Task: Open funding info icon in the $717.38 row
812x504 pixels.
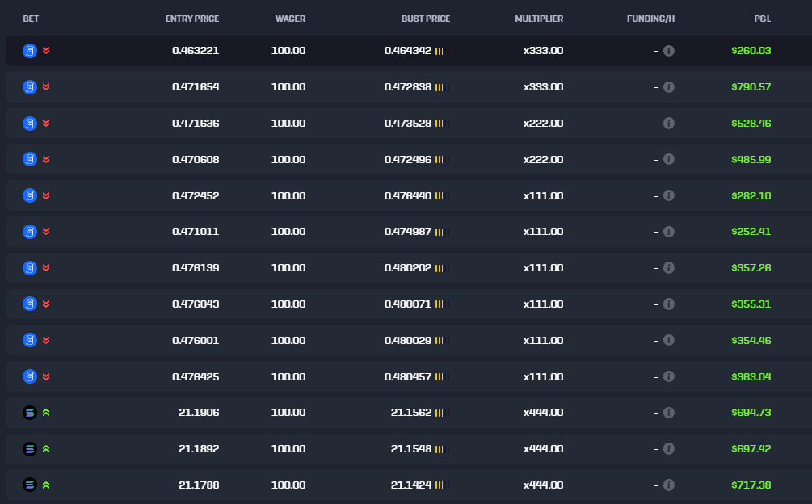Action: coord(669,485)
